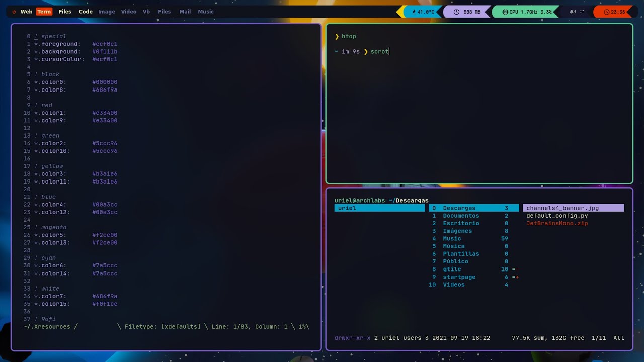Click the #5ccc96 value for color2
644x362 pixels.
pos(105,143)
